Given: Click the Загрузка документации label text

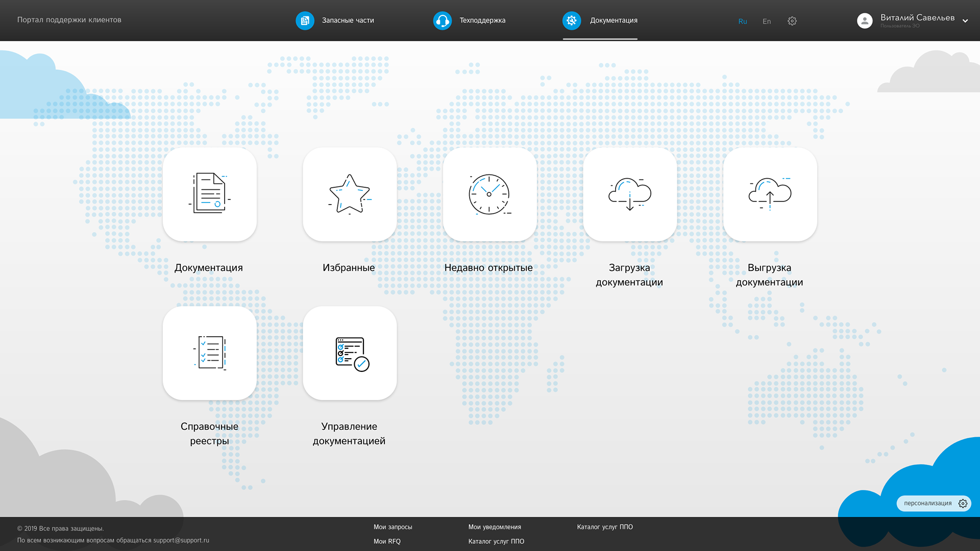Looking at the screenshot, I should pyautogui.click(x=629, y=275).
